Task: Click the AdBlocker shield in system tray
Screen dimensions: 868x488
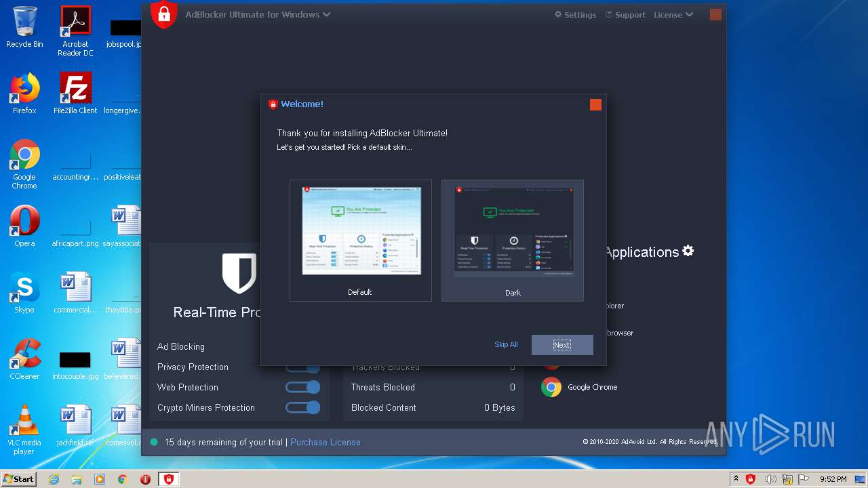Action: [x=751, y=479]
